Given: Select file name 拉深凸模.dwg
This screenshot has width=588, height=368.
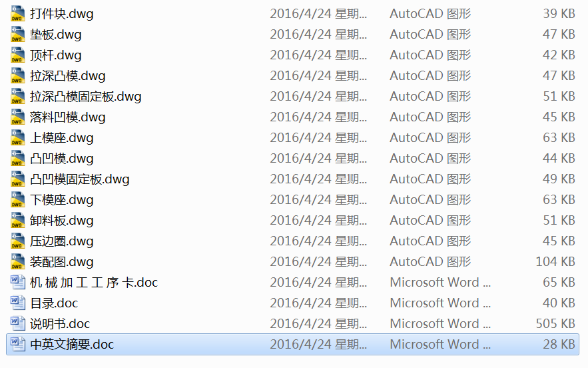Looking at the screenshot, I should [x=67, y=76].
